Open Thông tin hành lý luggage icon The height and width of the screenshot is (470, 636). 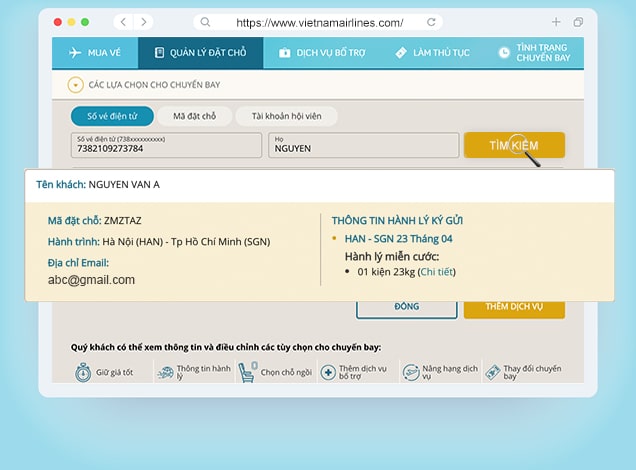point(165,372)
